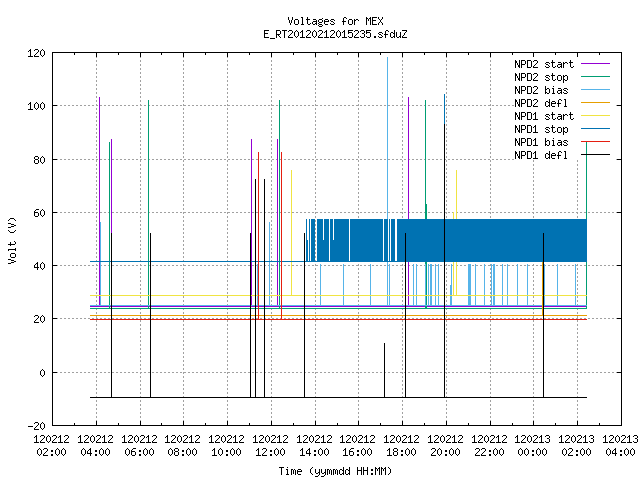Click the x-axis tick 120212 08:00
This screenshot has width=640, height=480.
pos(183,446)
